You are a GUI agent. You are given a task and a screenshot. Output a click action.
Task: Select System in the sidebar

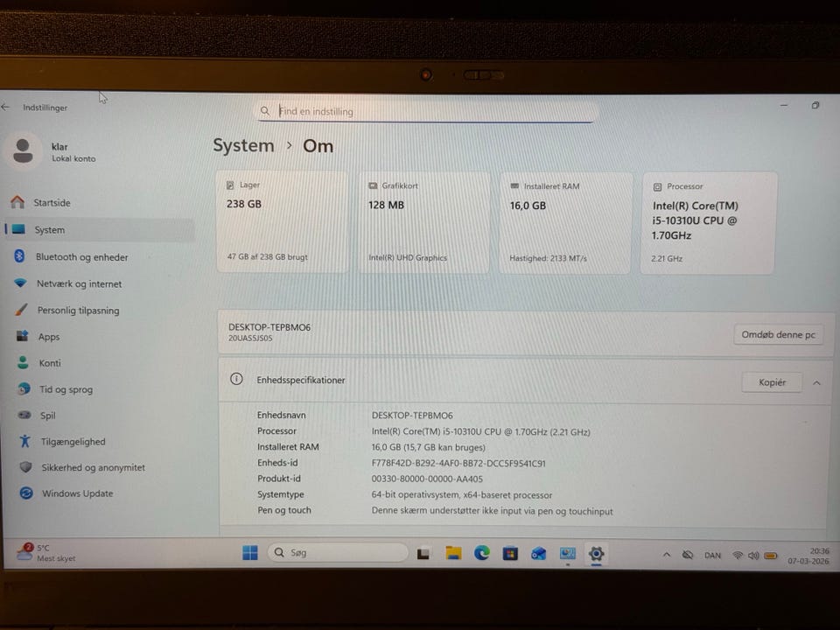[x=100, y=229]
